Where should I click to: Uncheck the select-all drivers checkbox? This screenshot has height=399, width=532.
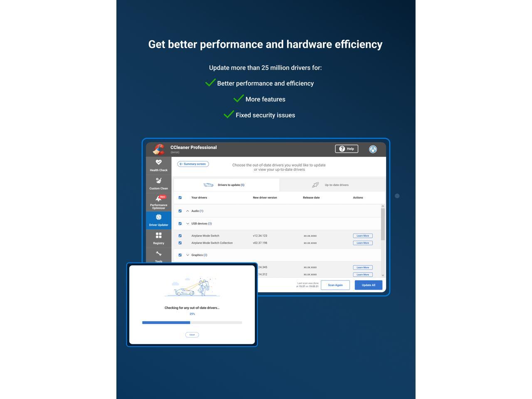pyautogui.click(x=180, y=197)
